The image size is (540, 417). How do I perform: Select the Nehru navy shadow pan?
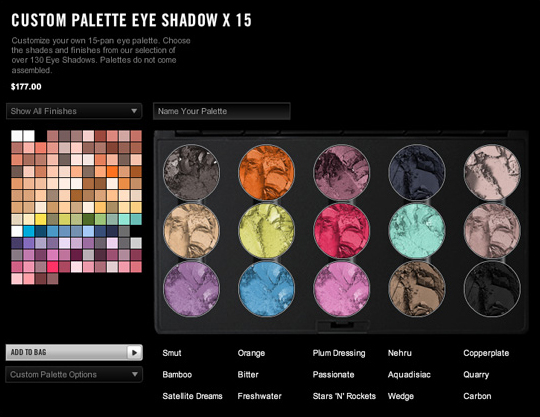click(x=417, y=172)
